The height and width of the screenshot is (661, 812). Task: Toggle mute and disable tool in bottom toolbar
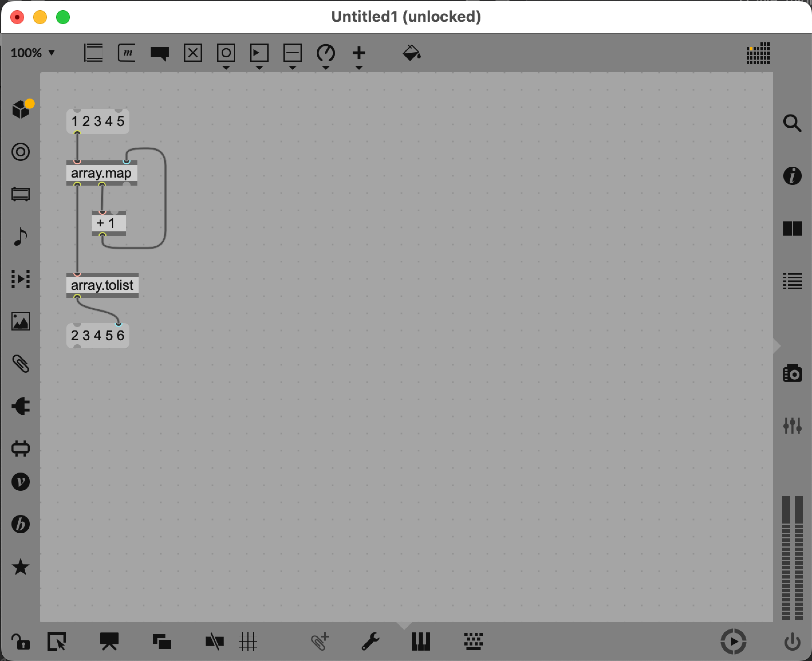point(214,642)
